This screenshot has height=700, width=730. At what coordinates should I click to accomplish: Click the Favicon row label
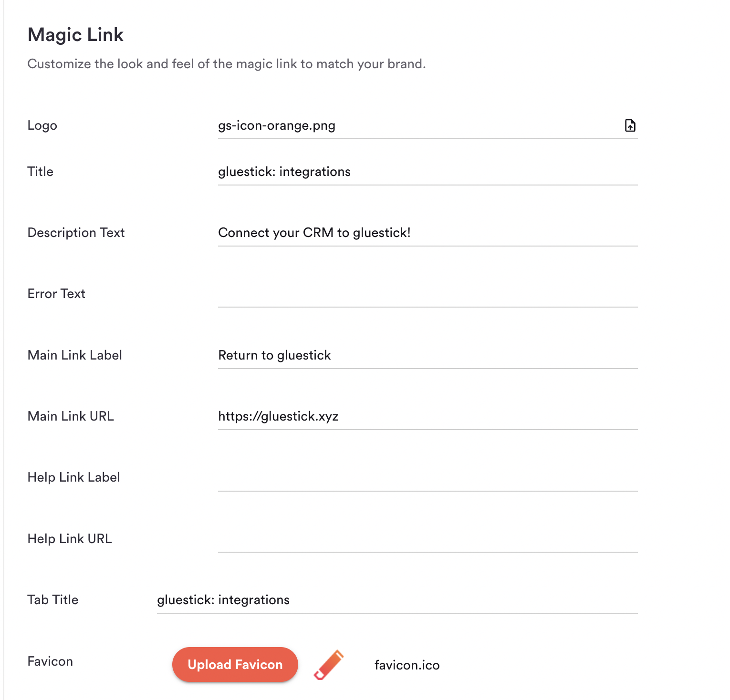pyautogui.click(x=50, y=661)
